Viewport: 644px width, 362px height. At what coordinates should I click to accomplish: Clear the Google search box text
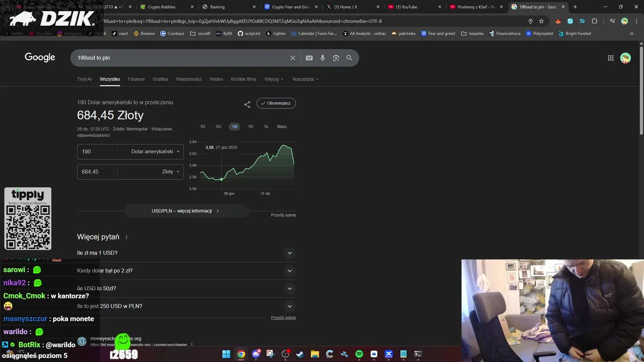(x=293, y=58)
